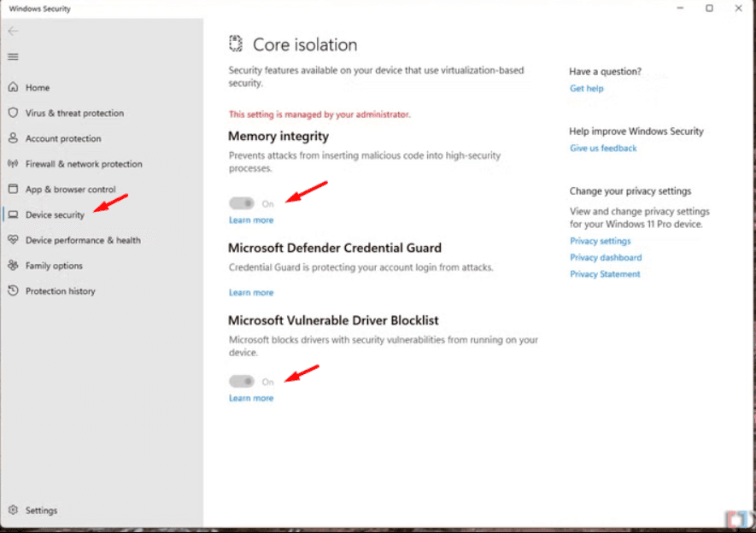Click the back arrow icon
Screen dimensions: 756x533
click(x=13, y=32)
